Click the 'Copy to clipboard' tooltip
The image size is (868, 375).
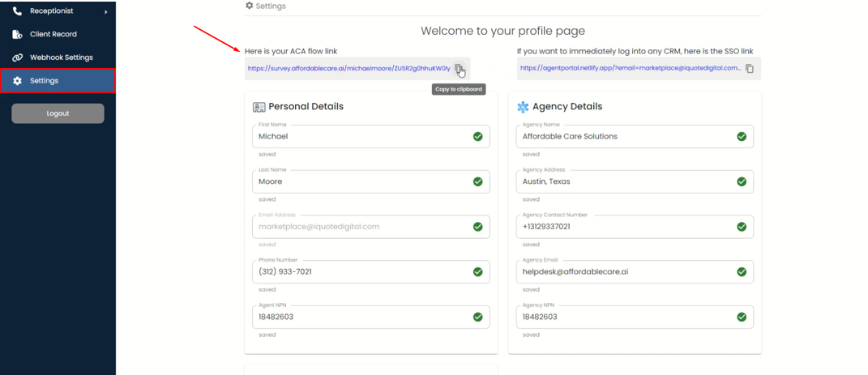[x=459, y=89]
